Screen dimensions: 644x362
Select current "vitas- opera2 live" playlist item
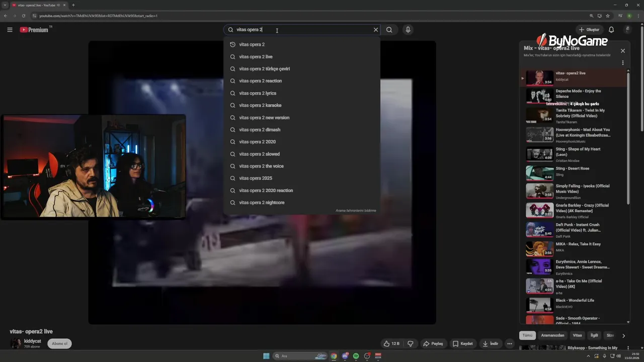coord(574,77)
